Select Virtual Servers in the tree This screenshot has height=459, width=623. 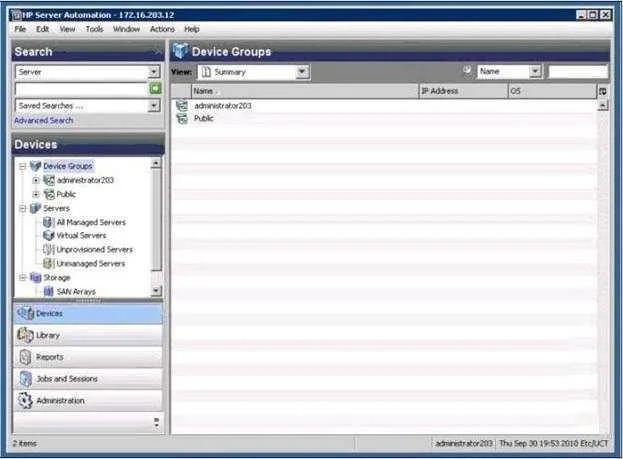[x=81, y=236]
